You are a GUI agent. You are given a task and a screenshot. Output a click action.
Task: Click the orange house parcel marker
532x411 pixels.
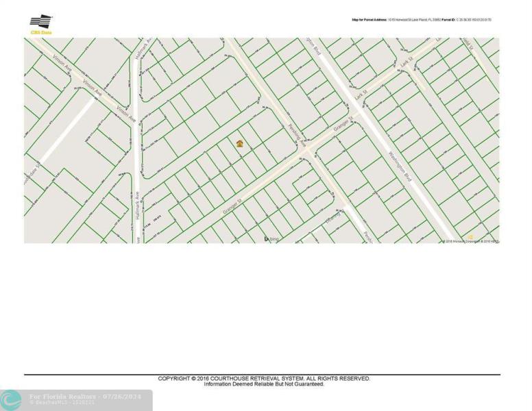[240, 144]
